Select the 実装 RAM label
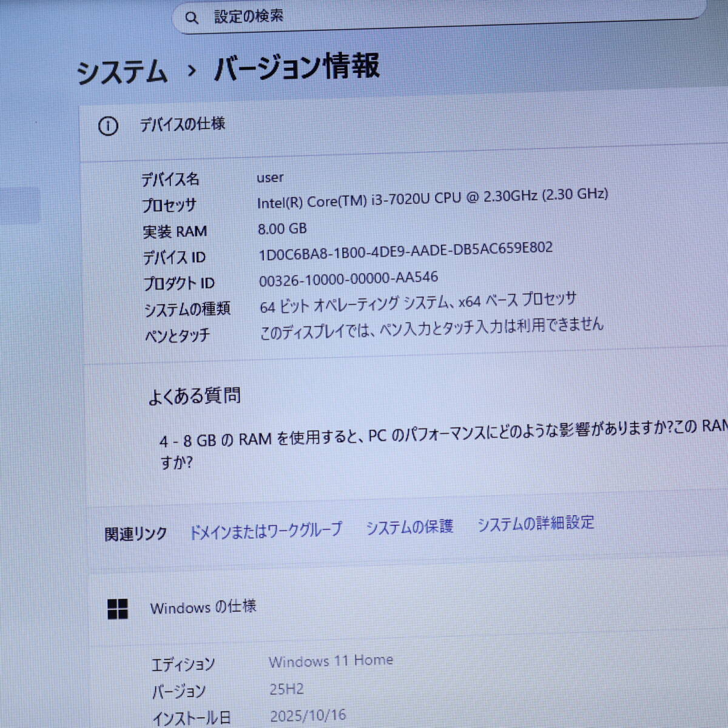Image resolution: width=728 pixels, height=728 pixels. click(175, 232)
